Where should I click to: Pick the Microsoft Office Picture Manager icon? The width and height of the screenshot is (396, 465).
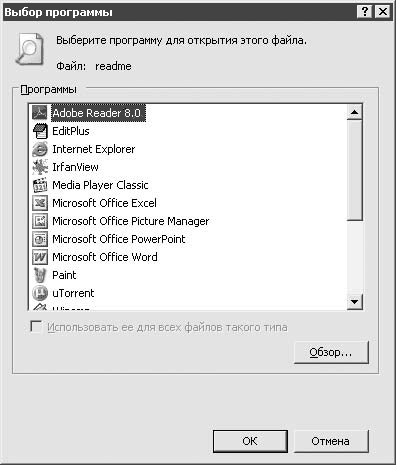pyautogui.click(x=40, y=221)
